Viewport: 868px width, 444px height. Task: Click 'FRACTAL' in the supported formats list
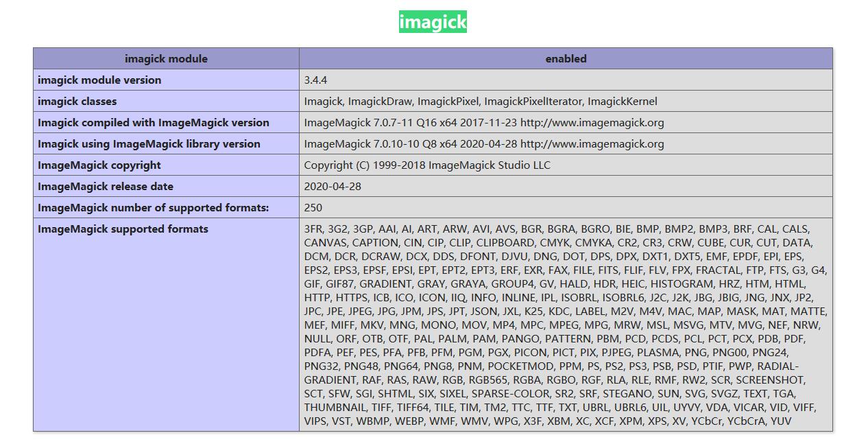click(718, 270)
